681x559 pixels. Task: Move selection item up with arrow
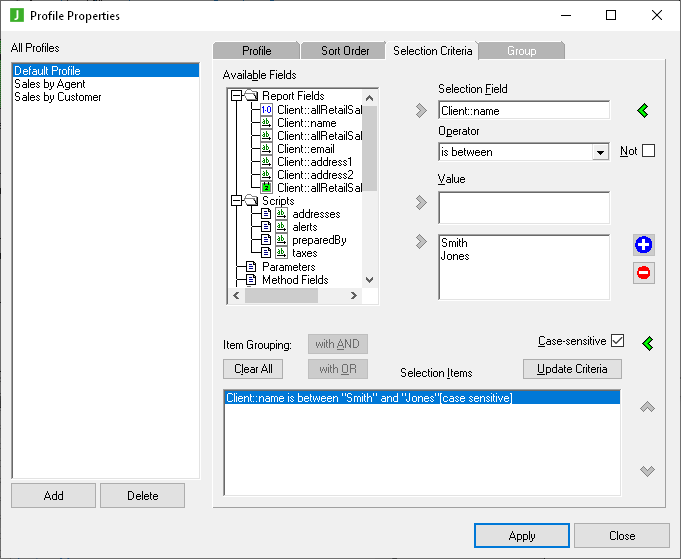647,407
